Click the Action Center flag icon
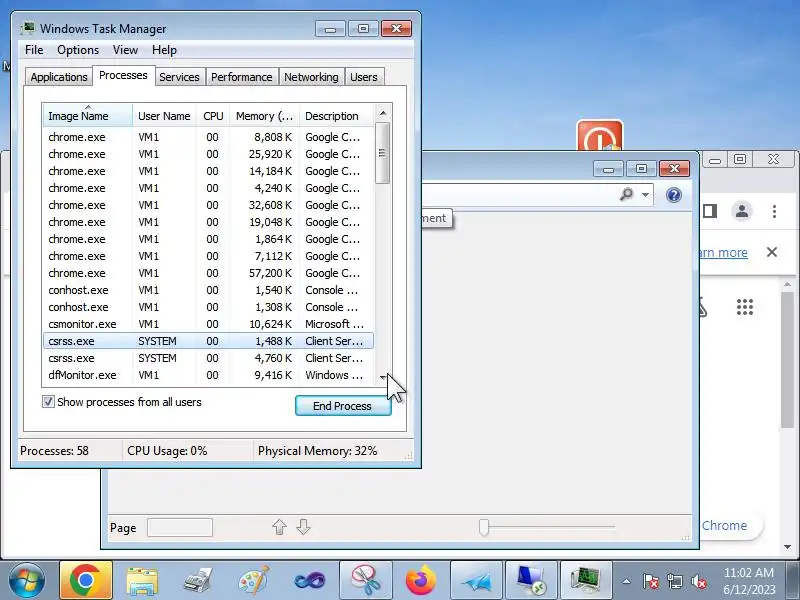Screen dimensions: 800x600 point(651,581)
